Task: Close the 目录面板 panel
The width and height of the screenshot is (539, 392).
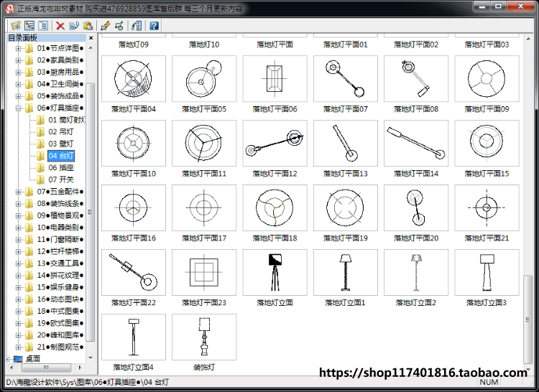Action: coord(91,38)
